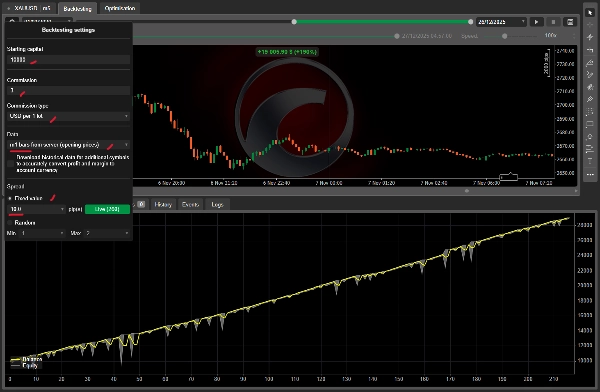The image size is (600, 392).
Task: Open the Data source dropdown
Action: (x=68, y=145)
